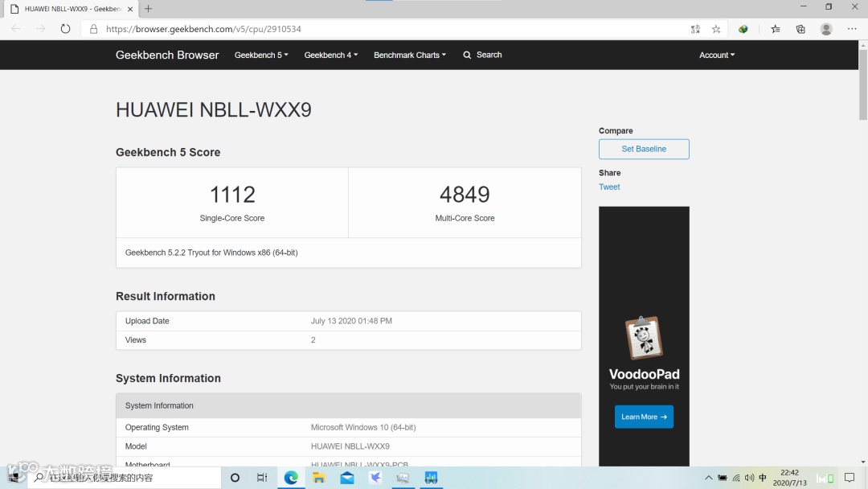Add this page to favorites with the star
This screenshot has width=868, height=489.
[716, 29]
